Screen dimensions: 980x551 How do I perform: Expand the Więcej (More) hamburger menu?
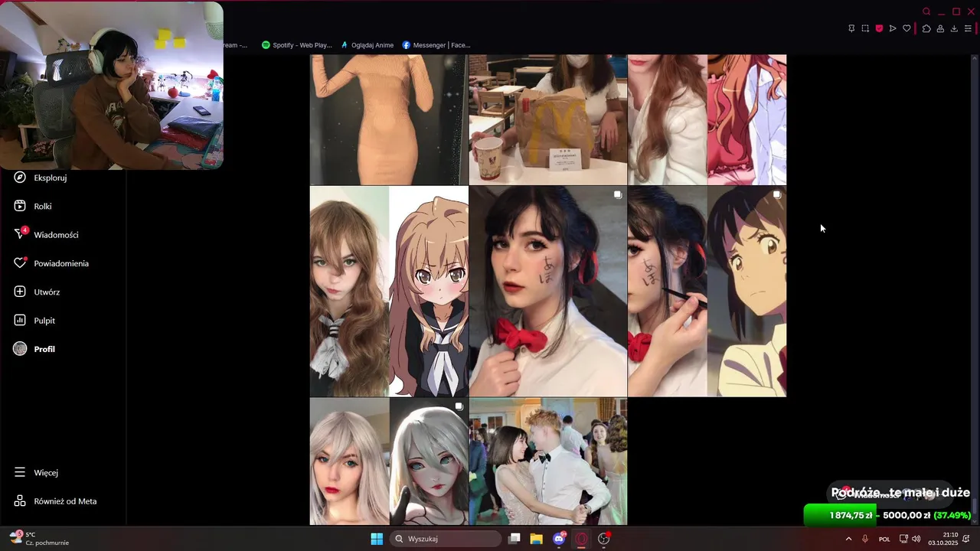36,473
